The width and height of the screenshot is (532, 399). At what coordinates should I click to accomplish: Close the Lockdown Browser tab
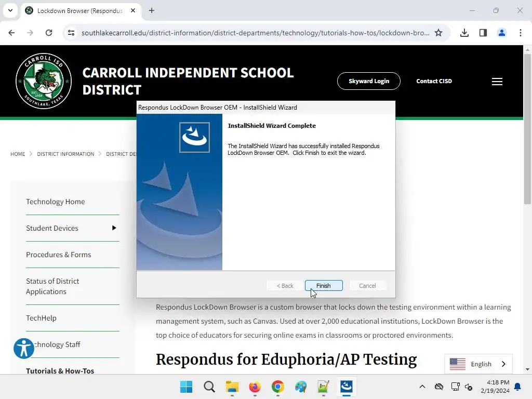pyautogui.click(x=133, y=10)
